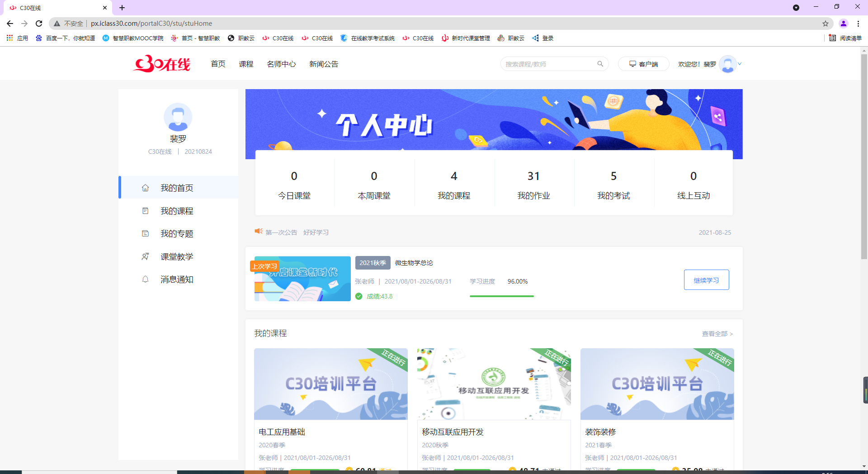Image resolution: width=868 pixels, height=474 pixels.
Task: Open the 课程 navigation menu
Action: coord(246,64)
